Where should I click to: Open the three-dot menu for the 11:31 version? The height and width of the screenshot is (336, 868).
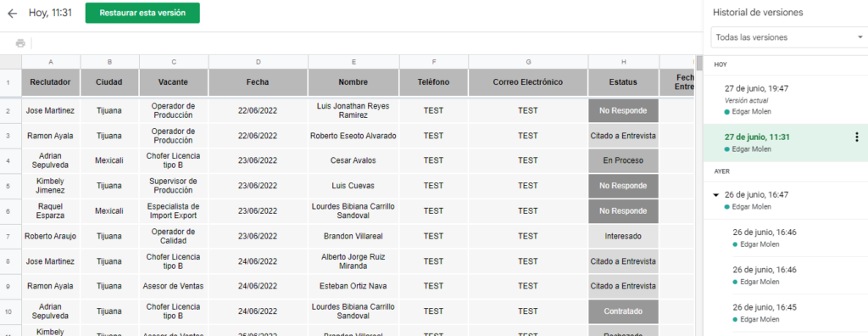857,137
